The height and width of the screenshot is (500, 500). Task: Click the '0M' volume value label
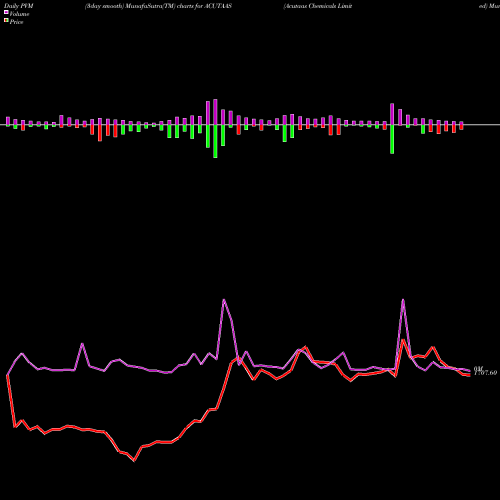coord(478,368)
